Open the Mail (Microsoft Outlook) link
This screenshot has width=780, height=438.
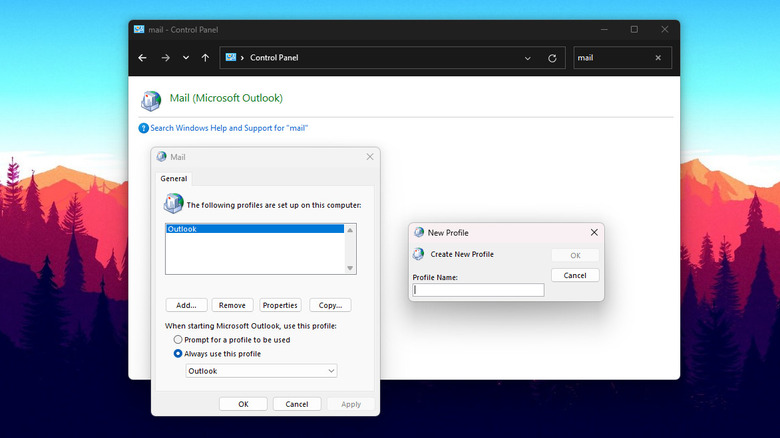click(226, 98)
